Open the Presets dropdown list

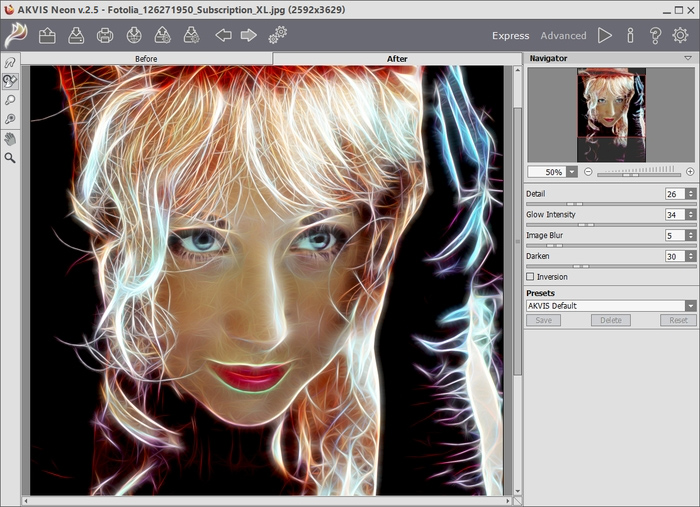click(x=690, y=306)
